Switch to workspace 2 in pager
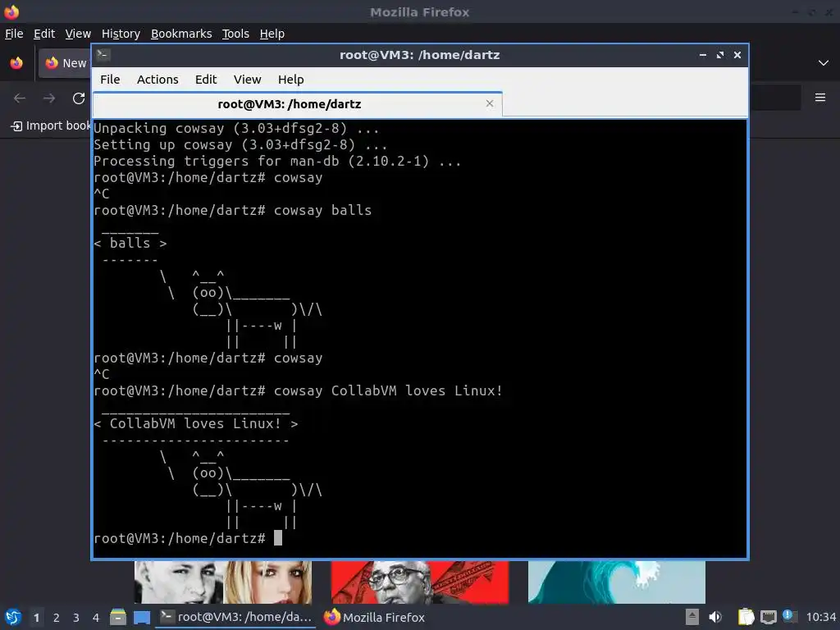The image size is (840, 630). (x=57, y=617)
